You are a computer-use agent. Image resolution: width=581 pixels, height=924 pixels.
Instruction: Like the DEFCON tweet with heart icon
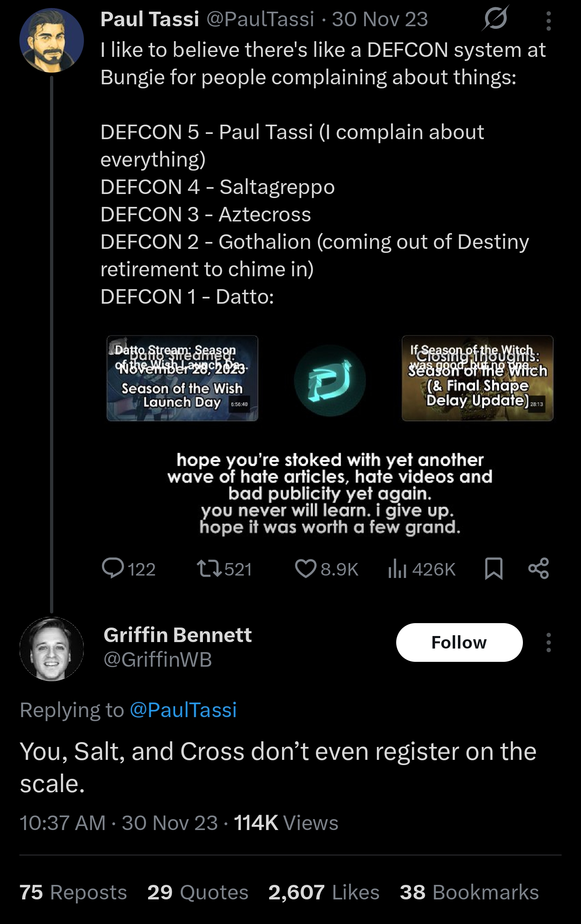pyautogui.click(x=305, y=568)
